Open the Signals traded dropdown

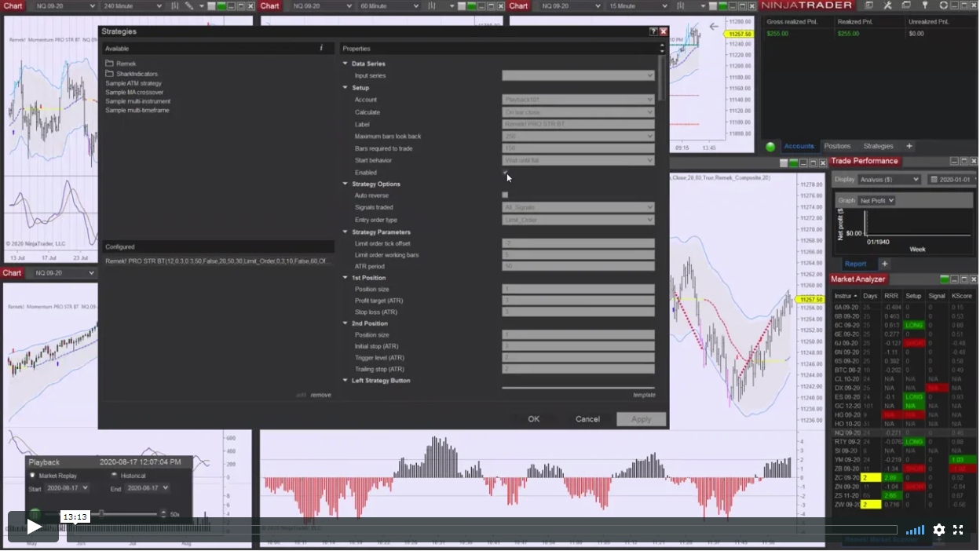click(x=578, y=207)
